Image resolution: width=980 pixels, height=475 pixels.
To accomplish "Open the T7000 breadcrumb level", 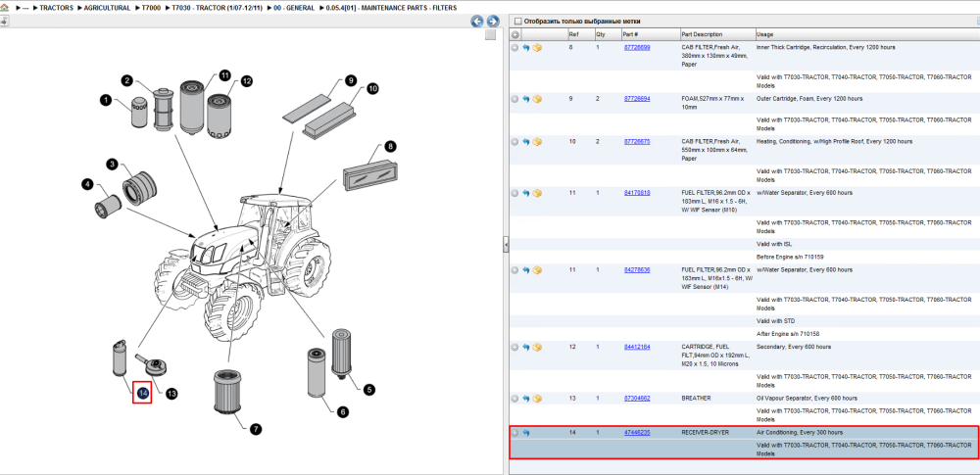I will 152,8.
